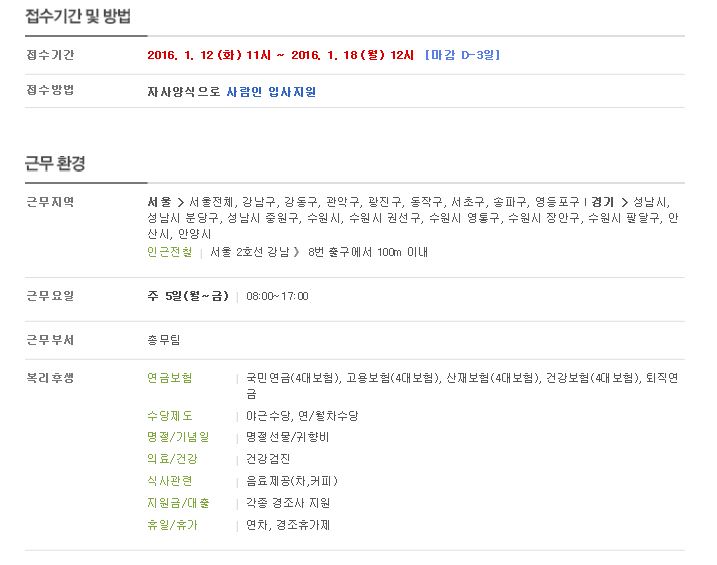Select the 접수기간 date range text
The height and width of the screenshot is (565, 717).
click(280, 55)
